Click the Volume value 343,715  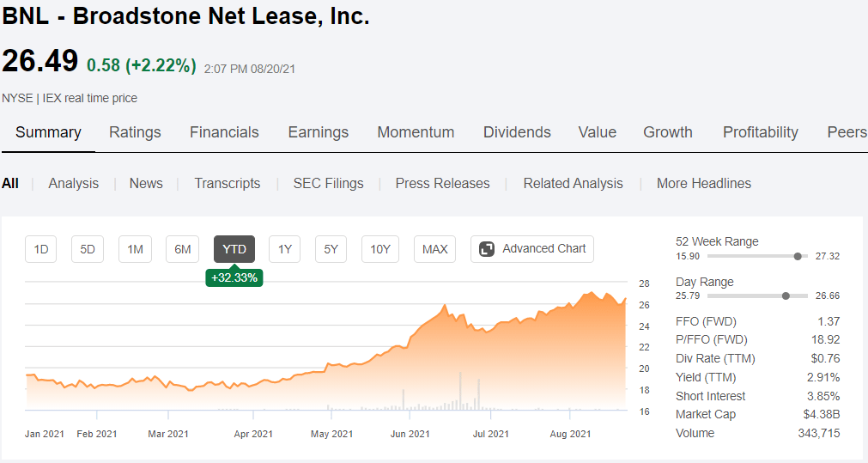[819, 433]
